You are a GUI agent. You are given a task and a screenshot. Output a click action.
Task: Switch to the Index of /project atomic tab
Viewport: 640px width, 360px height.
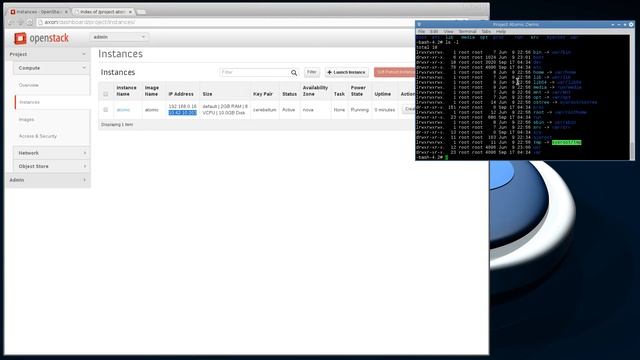pos(103,12)
